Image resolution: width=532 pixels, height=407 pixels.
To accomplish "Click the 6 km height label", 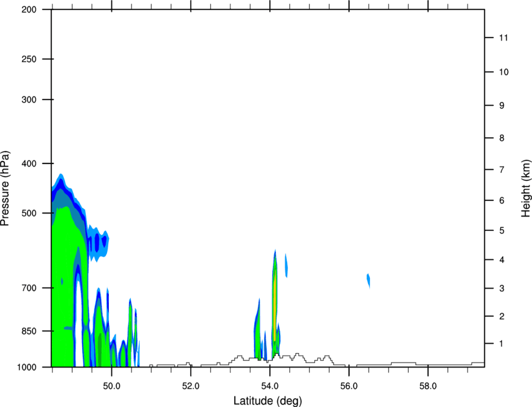I will [x=502, y=200].
